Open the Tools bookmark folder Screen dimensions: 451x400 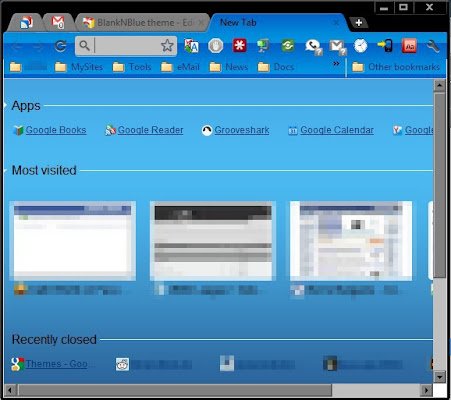pos(132,67)
